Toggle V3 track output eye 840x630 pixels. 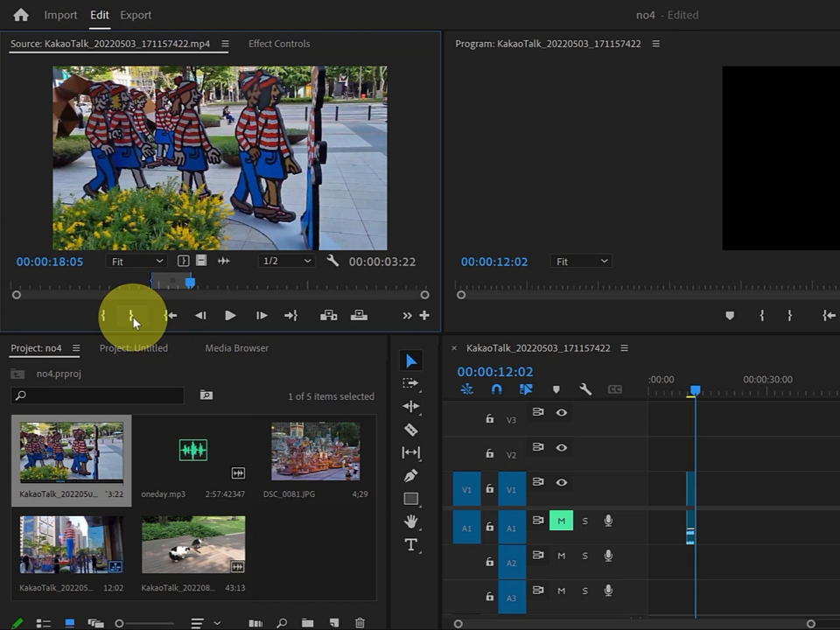pyautogui.click(x=562, y=412)
